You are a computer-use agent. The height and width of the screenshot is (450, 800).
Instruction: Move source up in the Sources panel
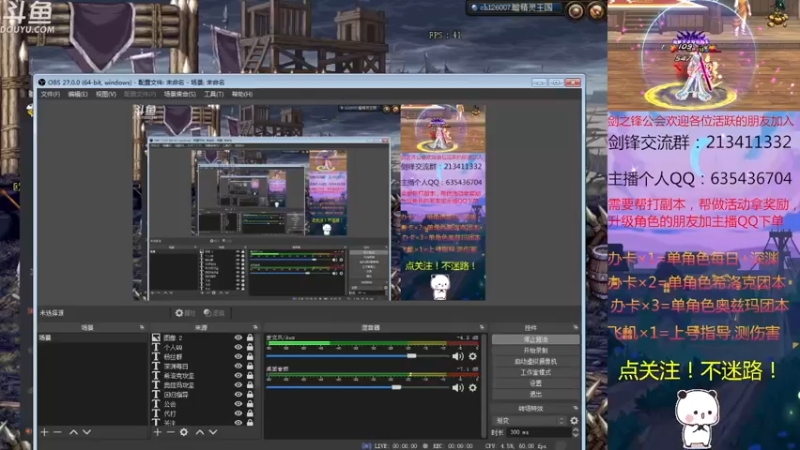coord(199,432)
